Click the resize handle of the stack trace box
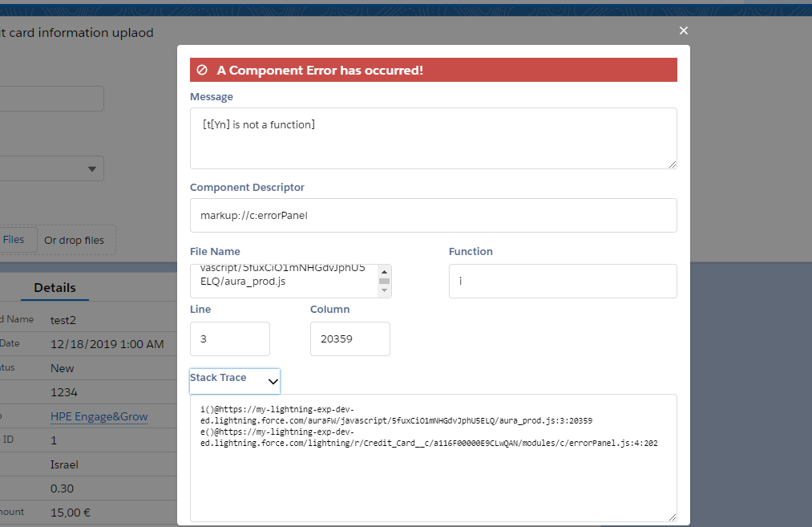The width and height of the screenshot is (812, 527). pos(672,517)
